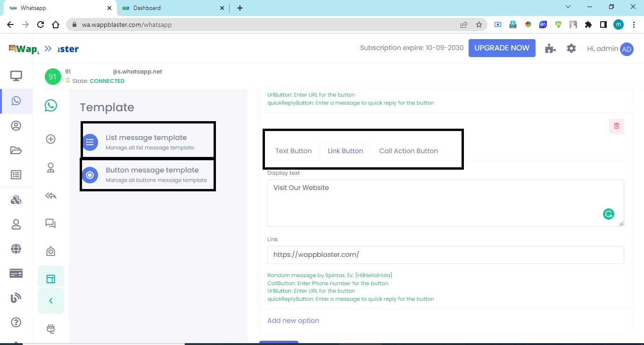644x345 pixels.
Task: Open the admin AD avatar menu
Action: tap(627, 49)
